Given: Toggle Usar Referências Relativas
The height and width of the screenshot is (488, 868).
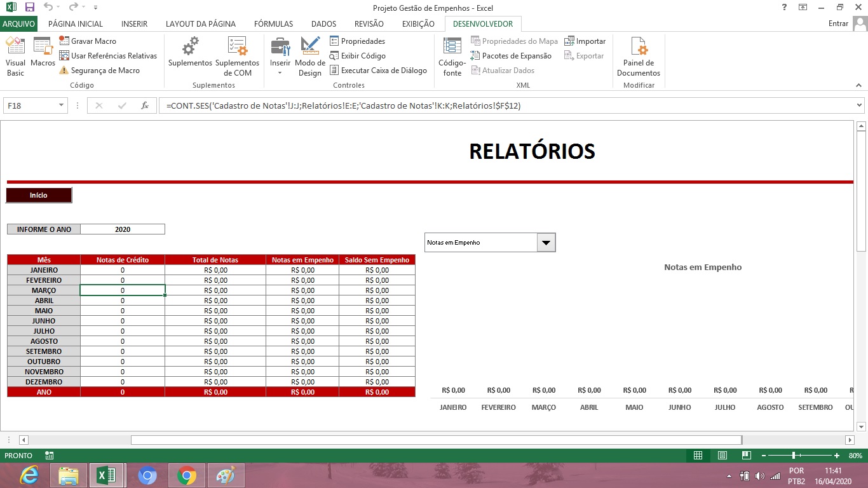Looking at the screenshot, I should tap(108, 56).
